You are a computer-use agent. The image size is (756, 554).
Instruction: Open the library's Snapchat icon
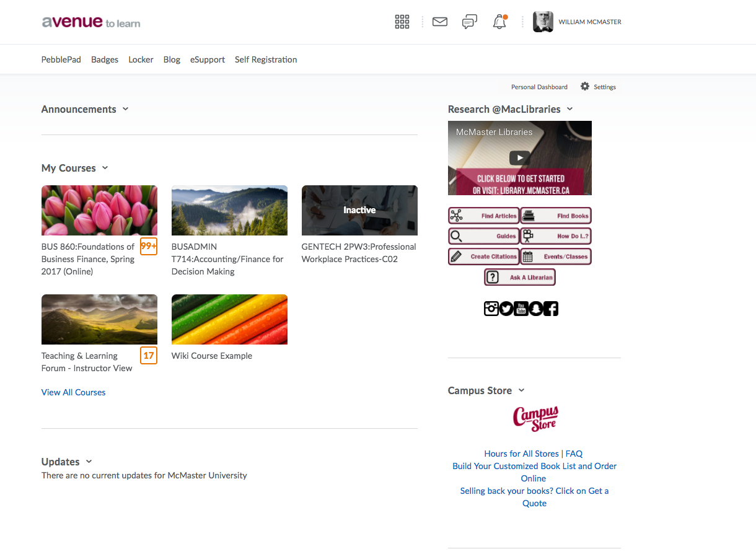[x=536, y=308]
